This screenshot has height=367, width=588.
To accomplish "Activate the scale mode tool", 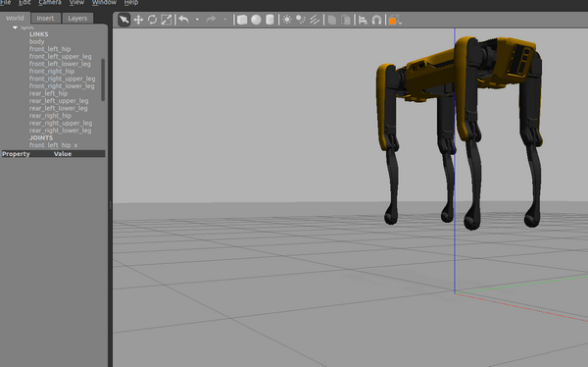I will [x=167, y=20].
